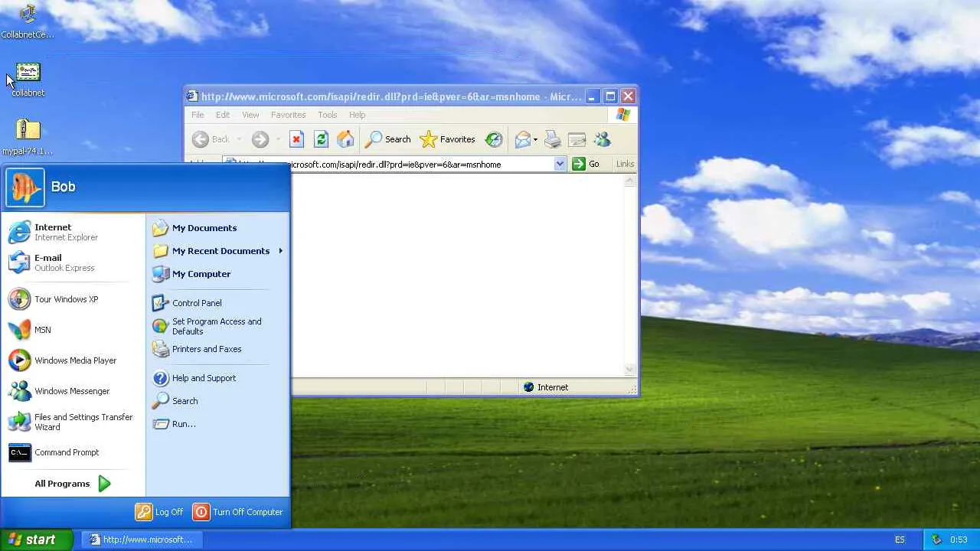Click the clock showing 0:53
This screenshot has height=551, width=980.
click(x=959, y=540)
